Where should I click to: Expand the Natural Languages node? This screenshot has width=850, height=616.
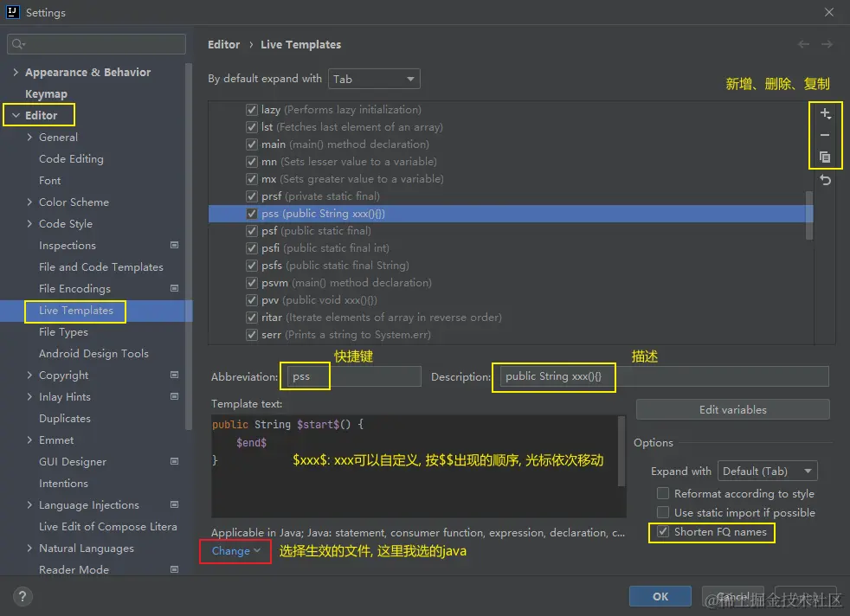coord(29,549)
